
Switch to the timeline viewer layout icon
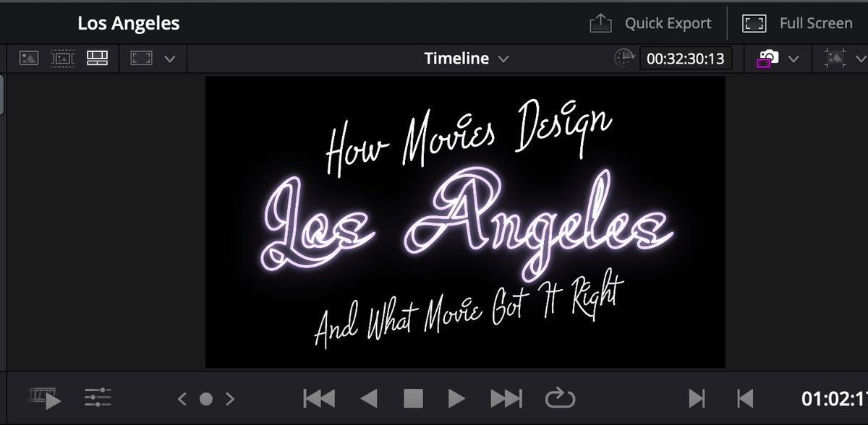point(97,59)
